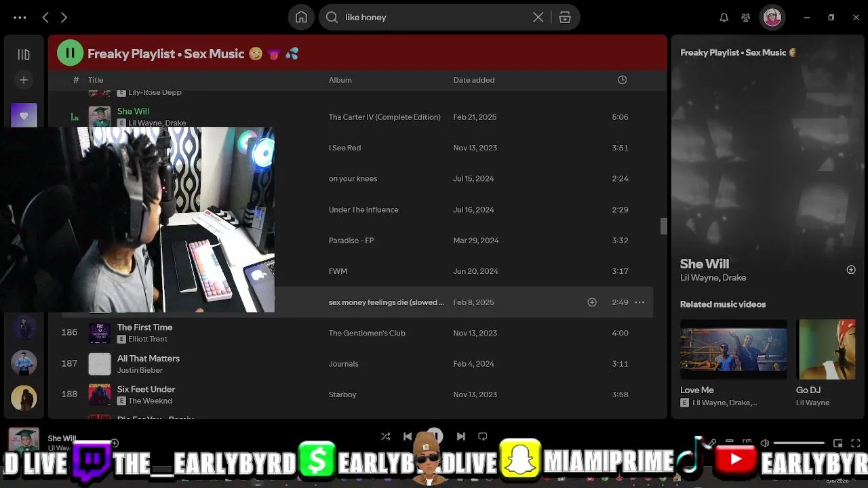Pause the Freaky Playlist with the green button
The width and height of the screenshot is (868, 488).
(x=70, y=53)
